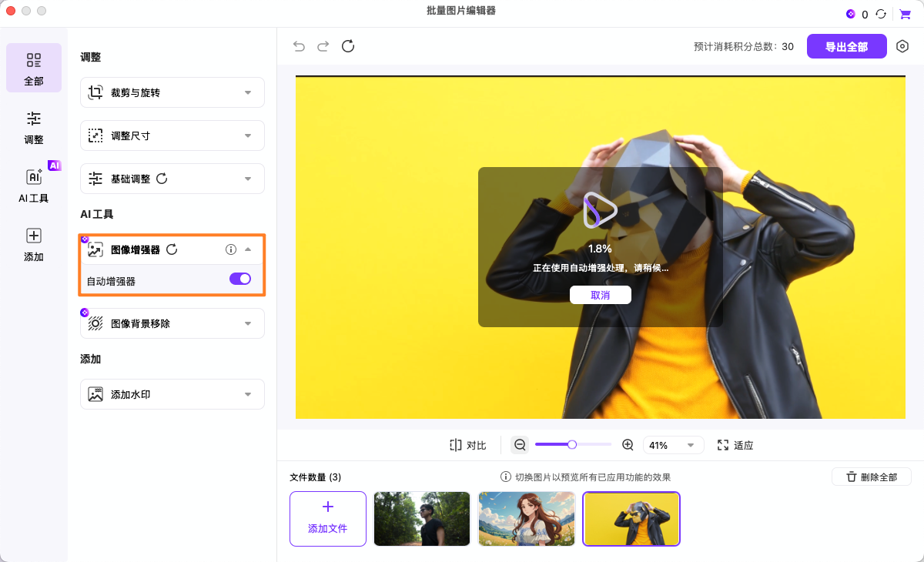Cancel processing with the 取消 button

[600, 295]
